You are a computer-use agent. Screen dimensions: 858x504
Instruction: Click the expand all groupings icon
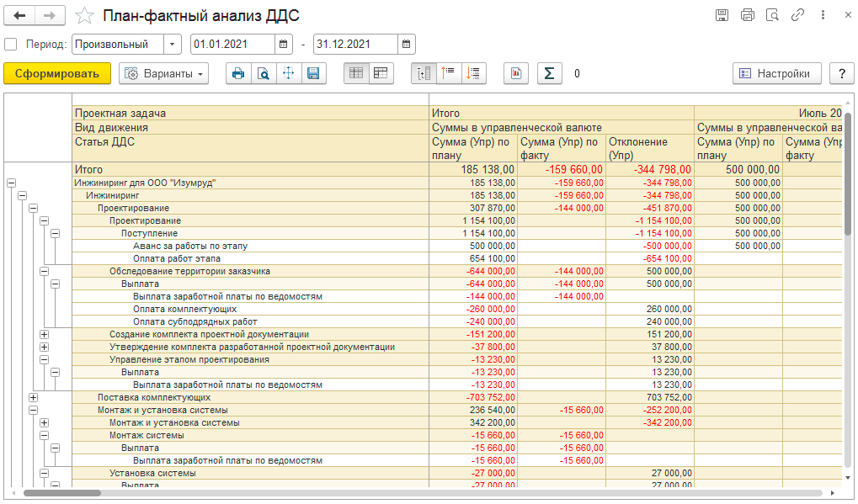[x=424, y=73]
